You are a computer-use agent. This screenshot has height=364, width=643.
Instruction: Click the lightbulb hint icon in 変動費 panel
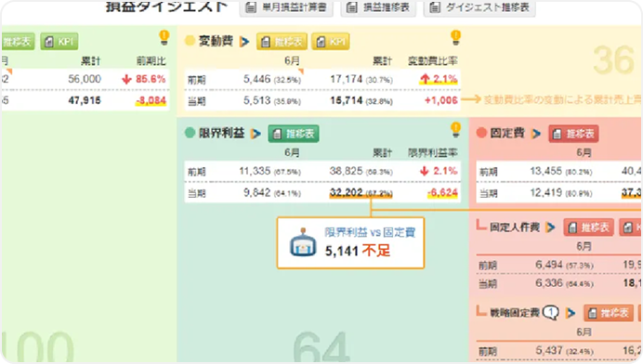455,37
